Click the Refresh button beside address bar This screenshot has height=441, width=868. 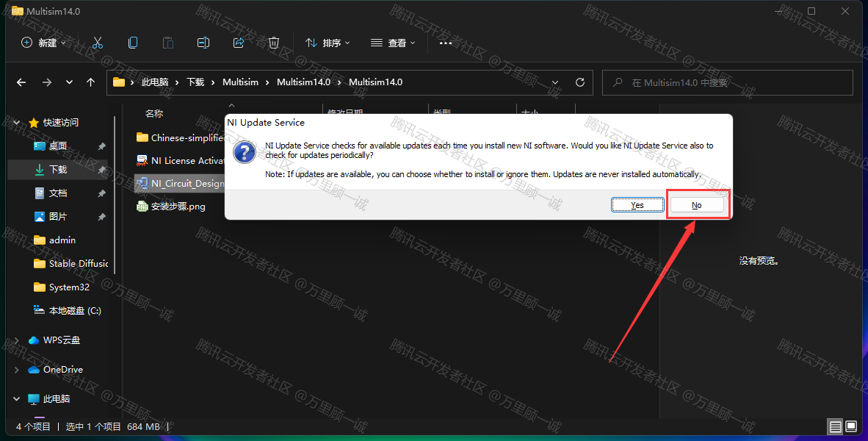(580, 82)
